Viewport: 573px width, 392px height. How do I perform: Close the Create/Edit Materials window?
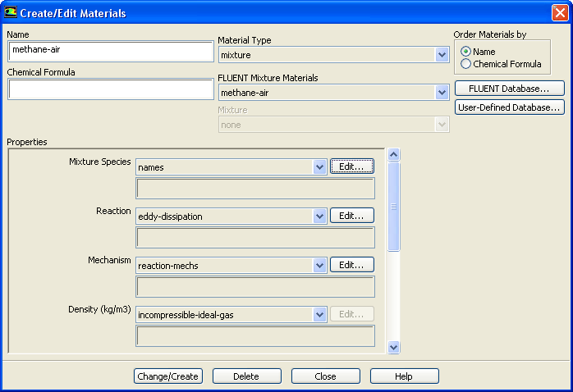[560, 13]
